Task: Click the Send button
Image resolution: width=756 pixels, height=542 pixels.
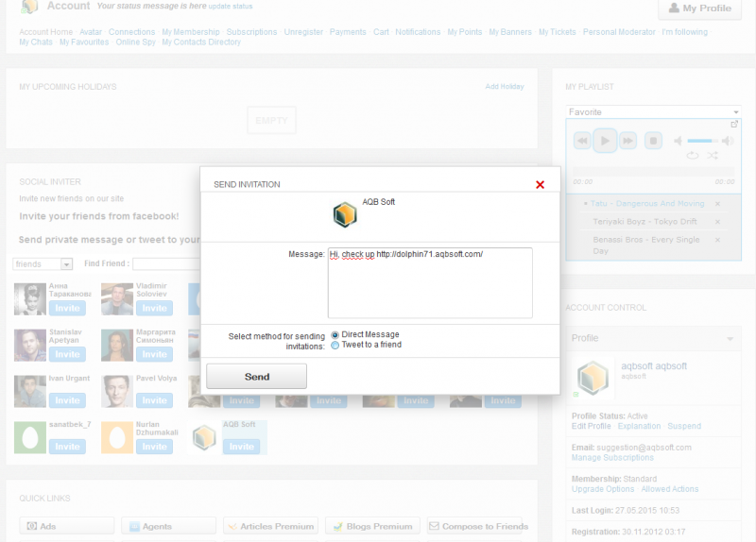Action: pos(256,376)
